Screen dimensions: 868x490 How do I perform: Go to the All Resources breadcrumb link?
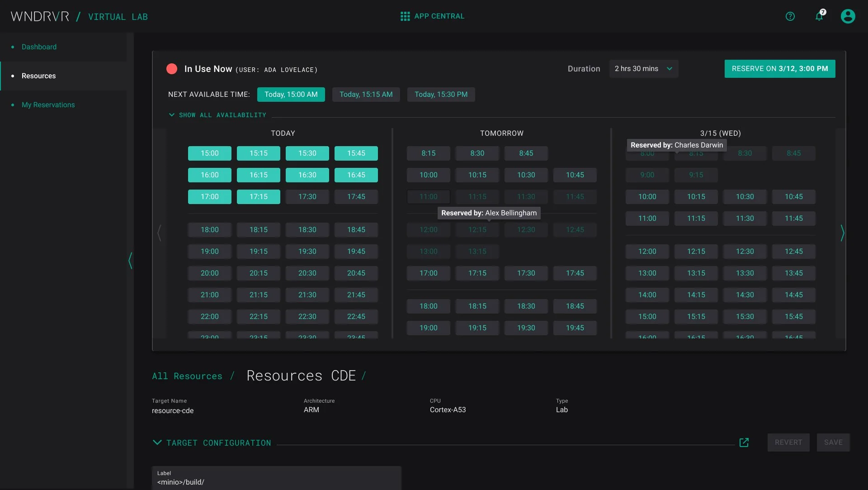187,376
